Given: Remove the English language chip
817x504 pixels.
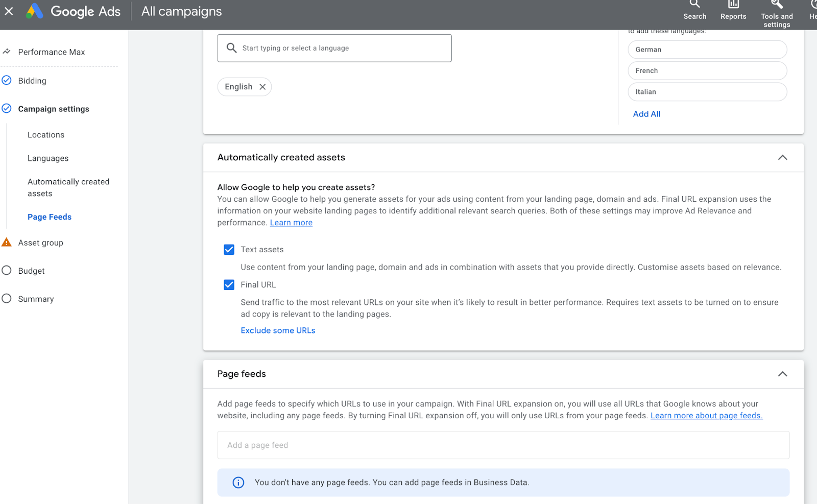Looking at the screenshot, I should [262, 87].
